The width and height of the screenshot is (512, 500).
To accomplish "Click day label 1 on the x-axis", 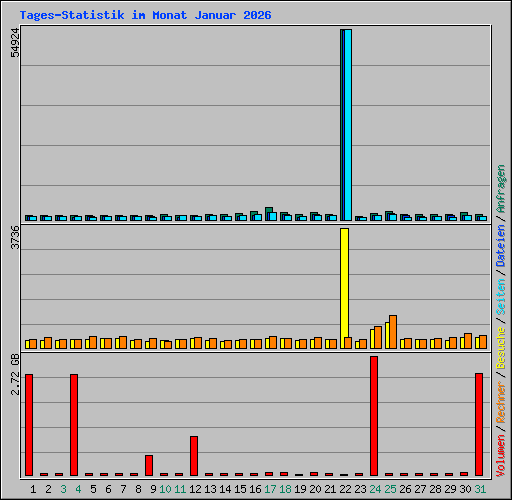I will [x=33, y=489].
